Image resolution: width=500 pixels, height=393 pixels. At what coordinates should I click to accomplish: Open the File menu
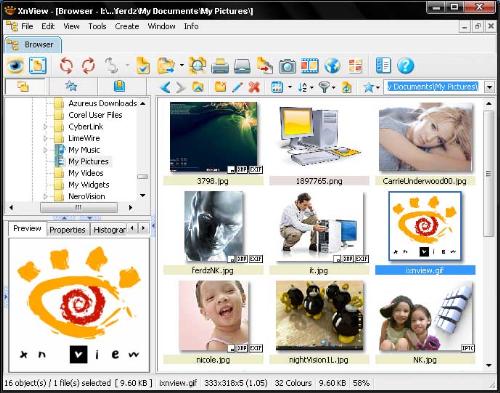(x=27, y=26)
